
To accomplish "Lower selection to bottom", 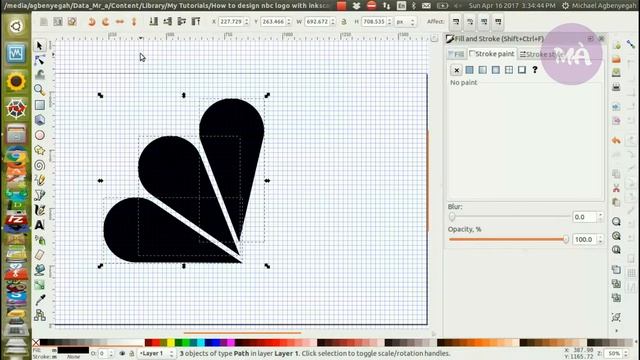I will (153, 21).
